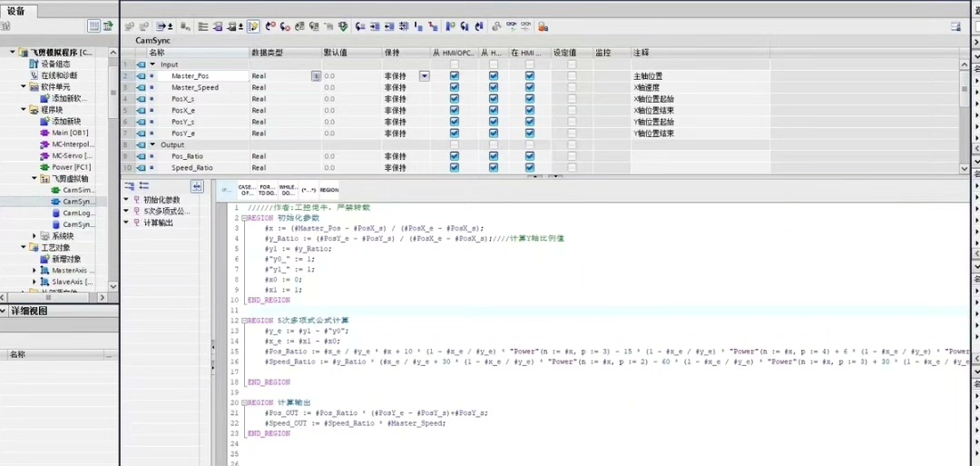Insert WHILE DO loop template
The width and height of the screenshot is (980, 466).
coord(289,190)
